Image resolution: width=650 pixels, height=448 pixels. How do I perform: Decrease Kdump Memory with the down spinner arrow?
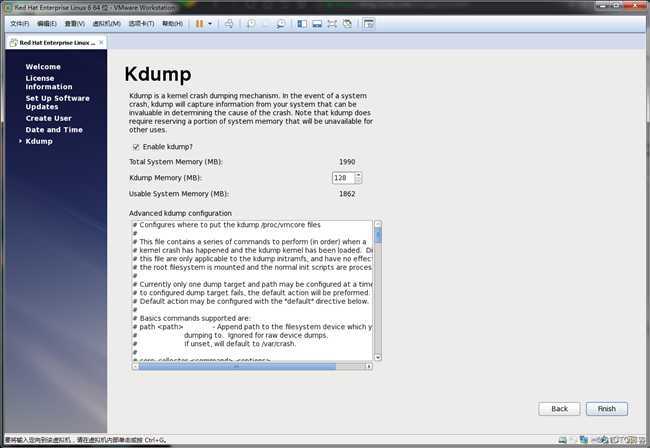click(359, 181)
